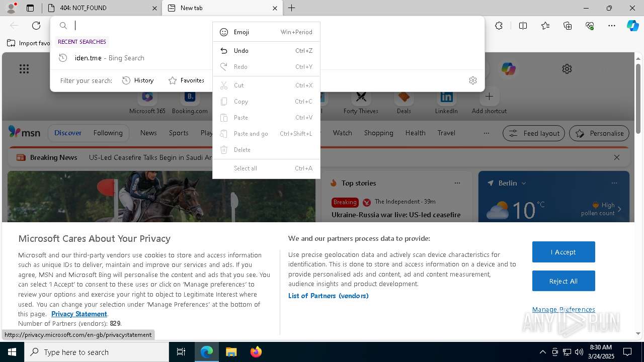Open the Booking.com shortcut tile
The image size is (644, 362).
tap(190, 101)
